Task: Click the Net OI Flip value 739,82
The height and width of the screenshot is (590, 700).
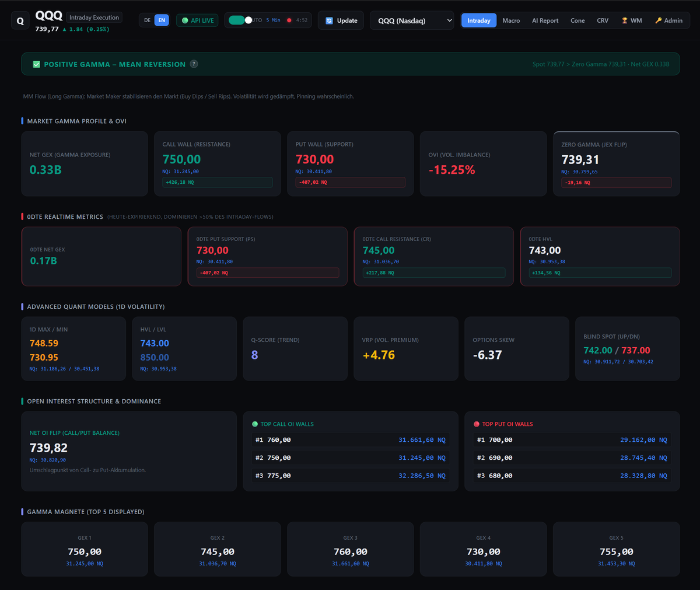Action: pos(48,448)
